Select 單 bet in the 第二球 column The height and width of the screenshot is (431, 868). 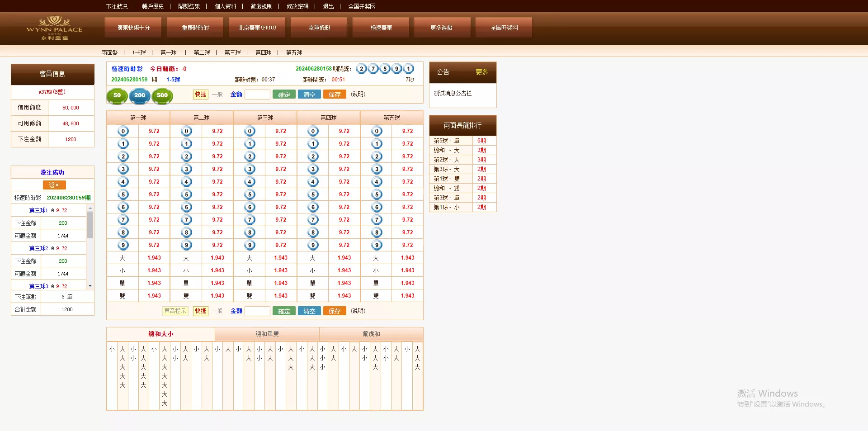point(186,283)
